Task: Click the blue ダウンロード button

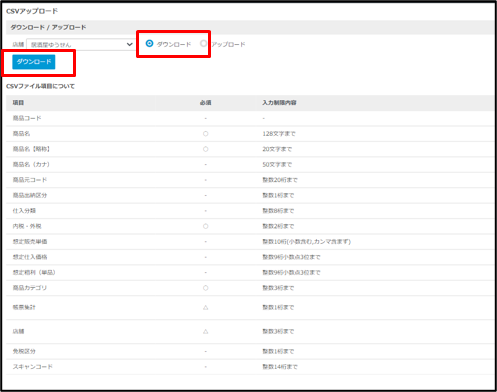Action: (x=34, y=62)
